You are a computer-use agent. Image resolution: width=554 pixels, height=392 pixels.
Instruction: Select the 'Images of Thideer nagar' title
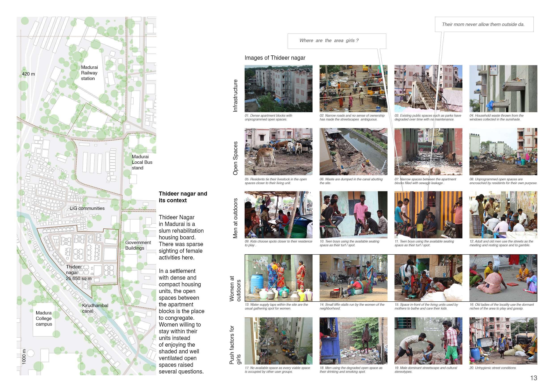coord(275,58)
